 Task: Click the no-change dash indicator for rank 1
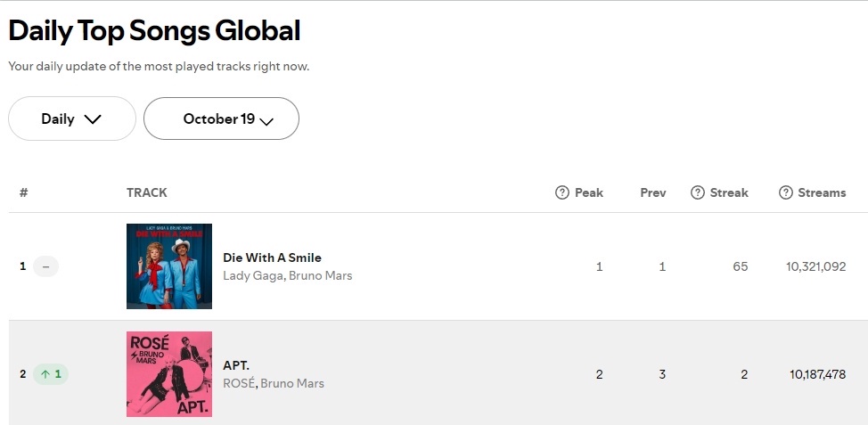coord(45,266)
